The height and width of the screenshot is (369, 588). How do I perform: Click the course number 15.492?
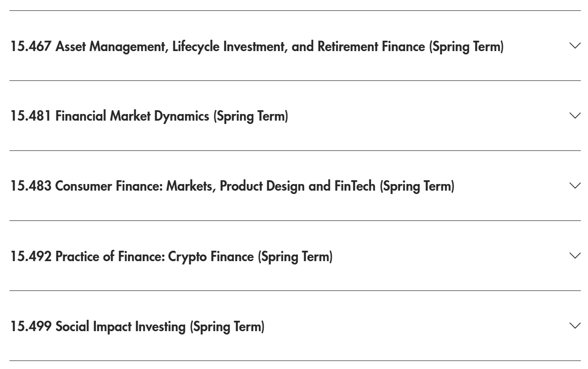(x=31, y=257)
